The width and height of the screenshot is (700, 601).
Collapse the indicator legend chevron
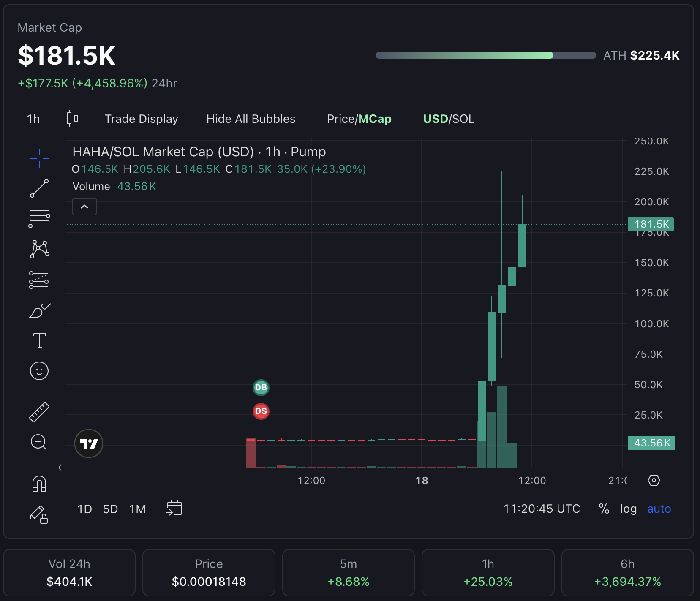[84, 207]
